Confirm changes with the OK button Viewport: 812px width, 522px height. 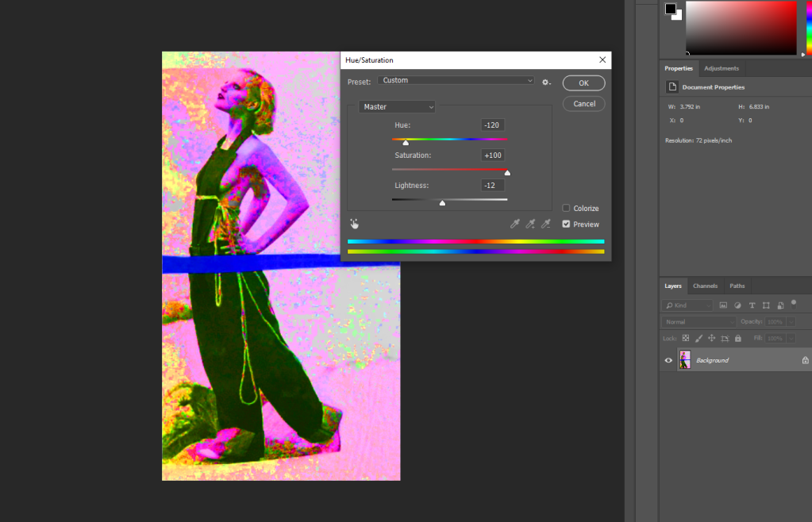(583, 83)
